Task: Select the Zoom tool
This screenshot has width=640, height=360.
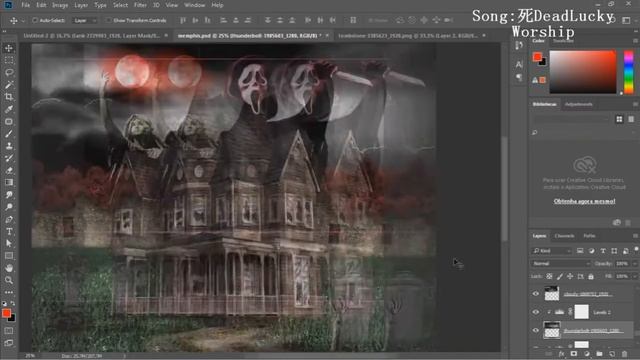Action: pyautogui.click(x=9, y=280)
